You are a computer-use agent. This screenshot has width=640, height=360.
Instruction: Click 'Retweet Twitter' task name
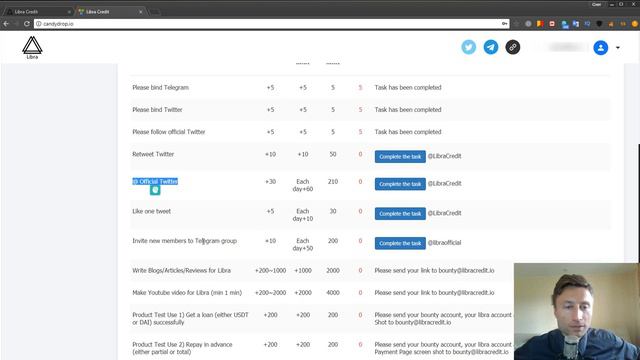[x=153, y=154]
